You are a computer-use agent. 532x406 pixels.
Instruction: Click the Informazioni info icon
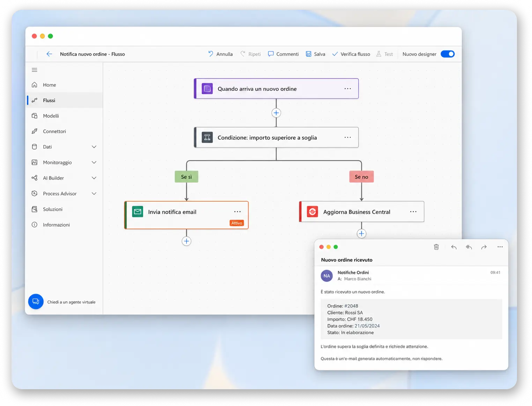[x=35, y=225]
